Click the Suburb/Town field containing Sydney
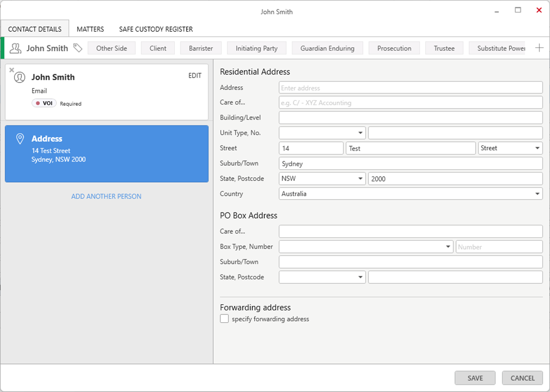 [411, 164]
